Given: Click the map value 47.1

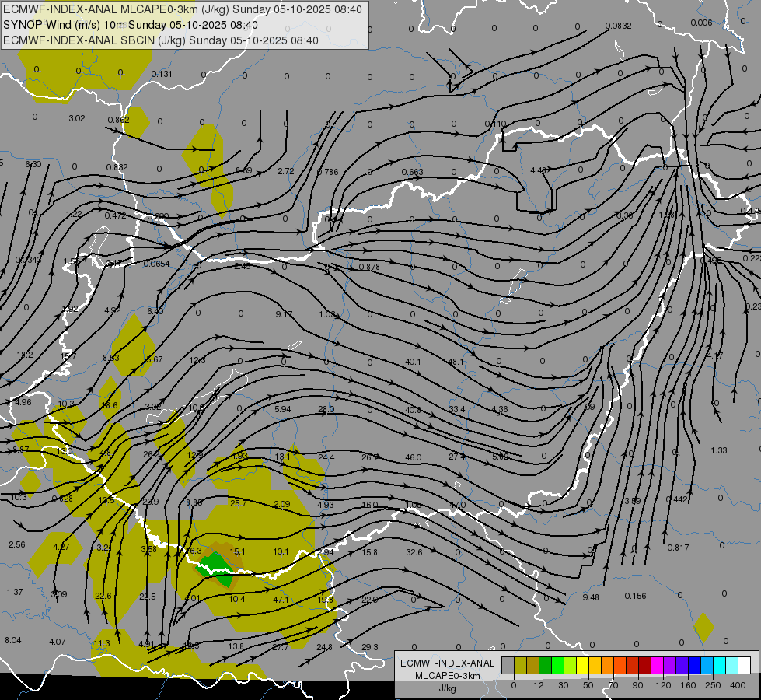Looking at the screenshot, I should (281, 600).
